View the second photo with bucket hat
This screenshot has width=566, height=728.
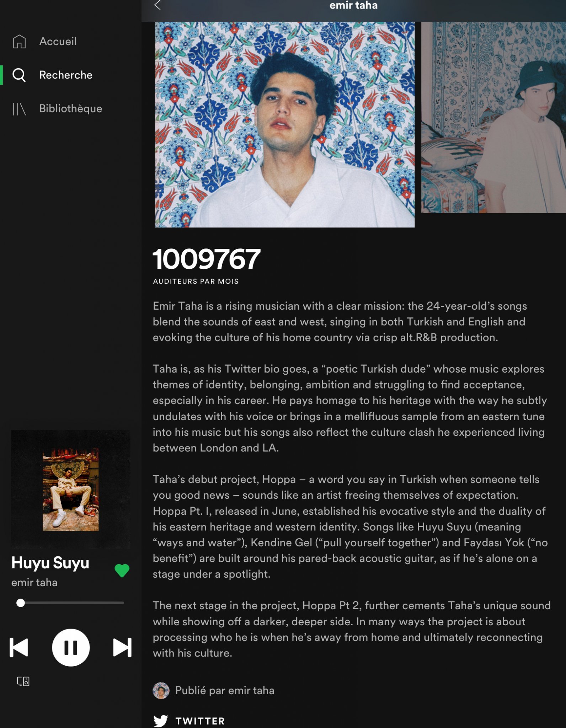(493, 118)
